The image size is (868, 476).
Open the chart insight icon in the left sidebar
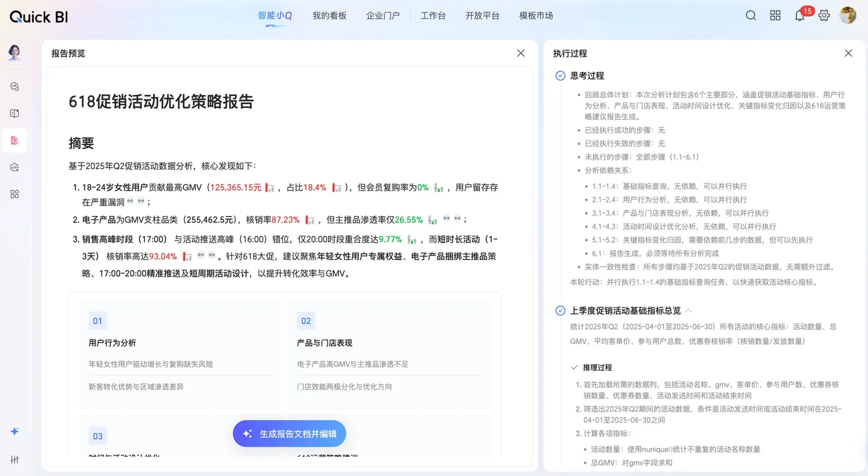pyautogui.click(x=15, y=167)
